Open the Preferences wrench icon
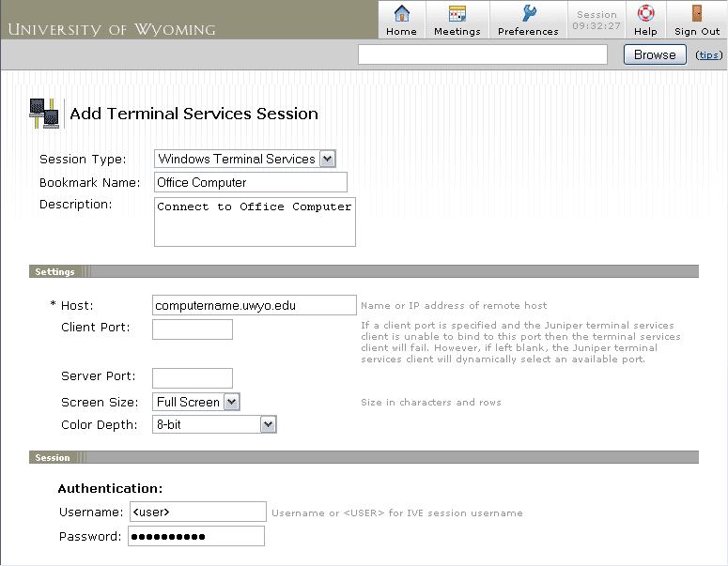Screen dimensions: 728x566 [x=528, y=13]
